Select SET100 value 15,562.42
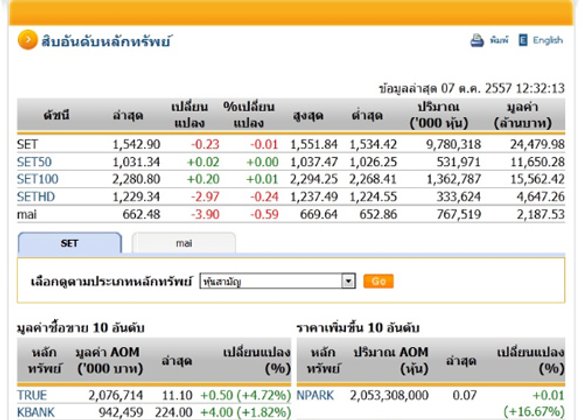This screenshot has width=583, height=420. pos(537,179)
